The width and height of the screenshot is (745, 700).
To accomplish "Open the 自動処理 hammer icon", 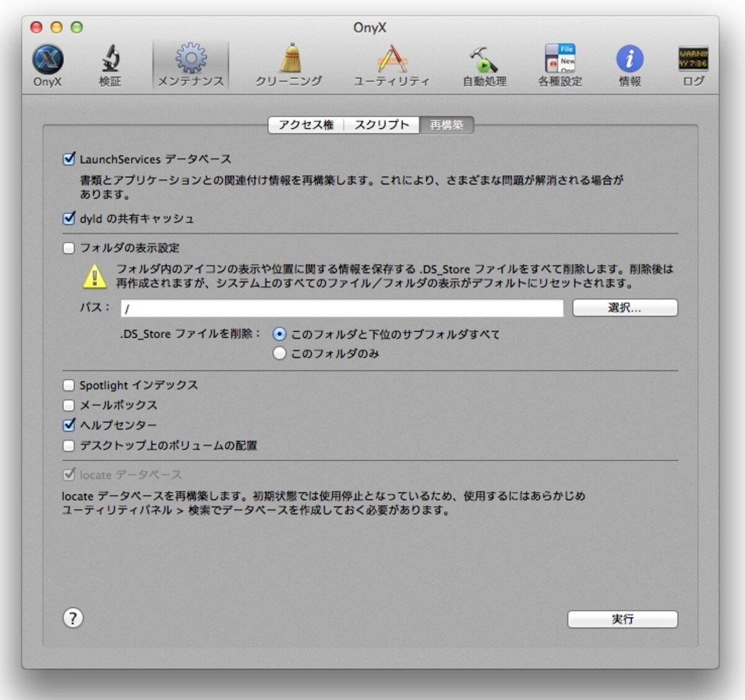I will (484, 65).
